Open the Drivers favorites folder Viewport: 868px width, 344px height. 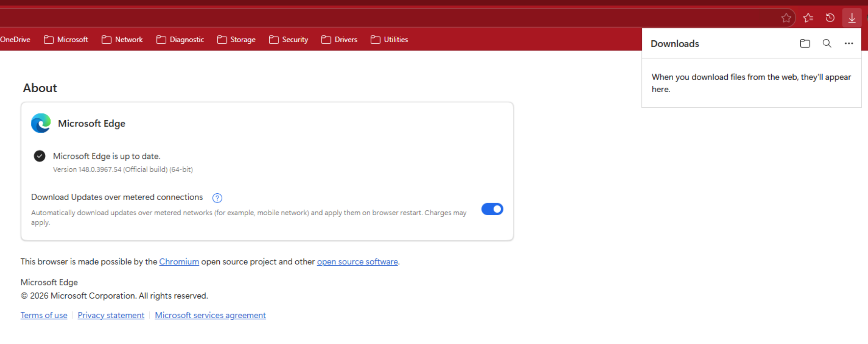[339, 40]
